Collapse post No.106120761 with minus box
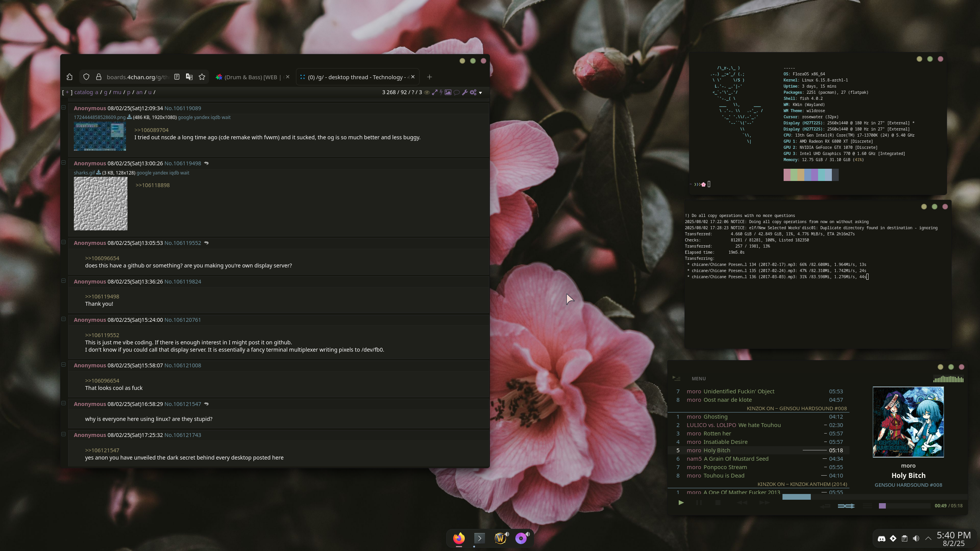This screenshot has width=980, height=551. point(64,319)
